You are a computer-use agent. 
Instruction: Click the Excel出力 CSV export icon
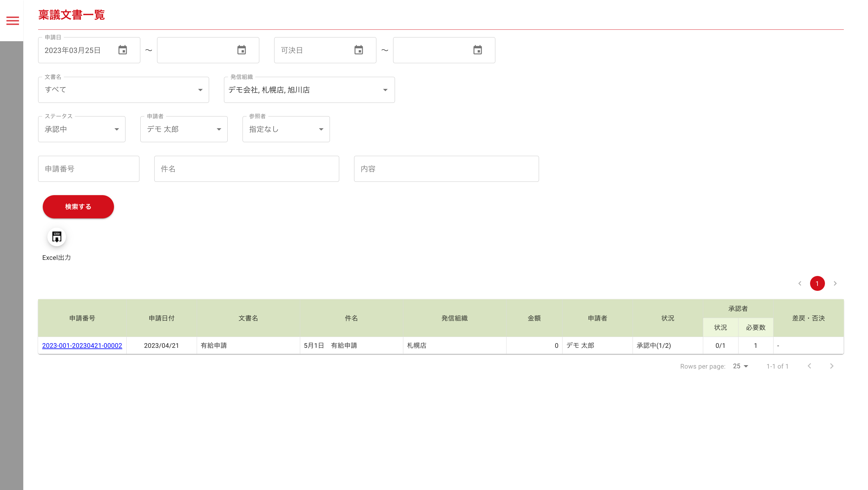(x=57, y=237)
